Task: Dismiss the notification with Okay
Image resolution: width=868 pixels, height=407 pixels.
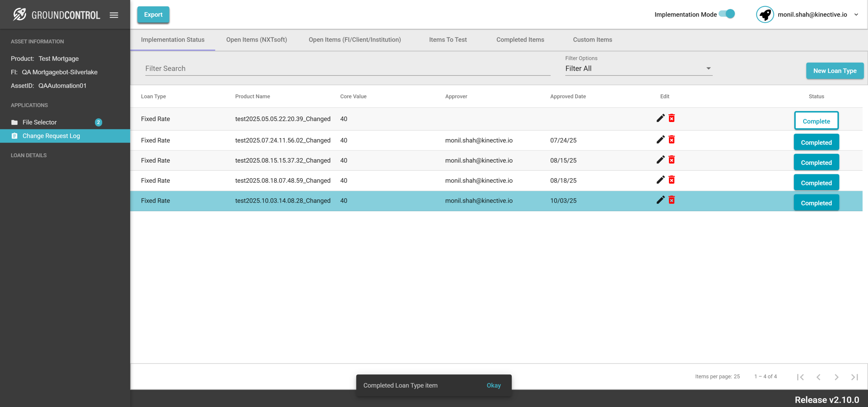Action: [x=493, y=385]
